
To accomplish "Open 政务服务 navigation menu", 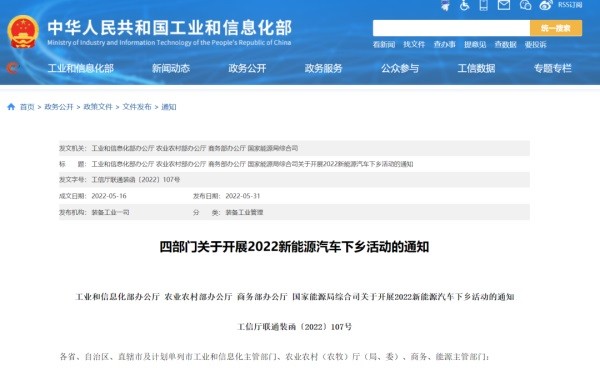I will (x=323, y=68).
